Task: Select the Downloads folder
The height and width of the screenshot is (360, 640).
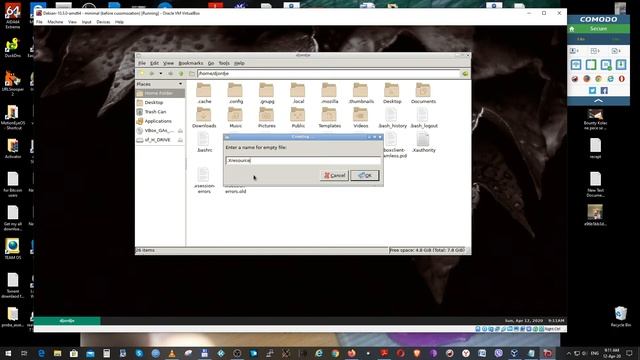Action: point(204,117)
